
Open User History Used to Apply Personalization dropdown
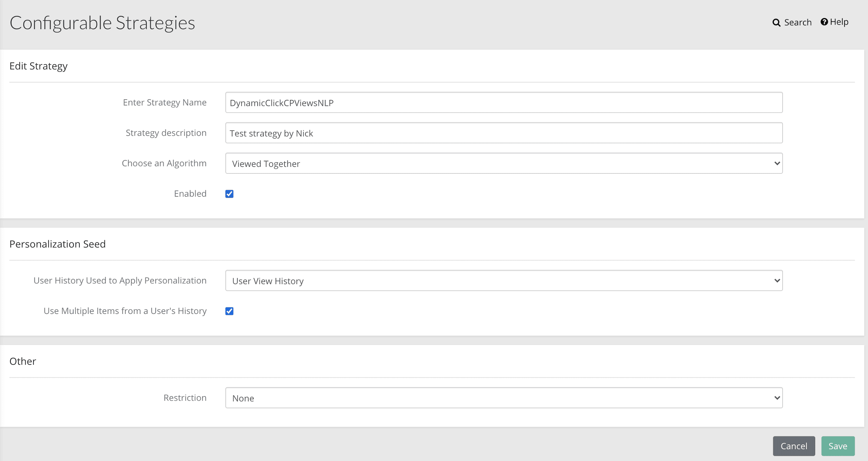point(504,281)
